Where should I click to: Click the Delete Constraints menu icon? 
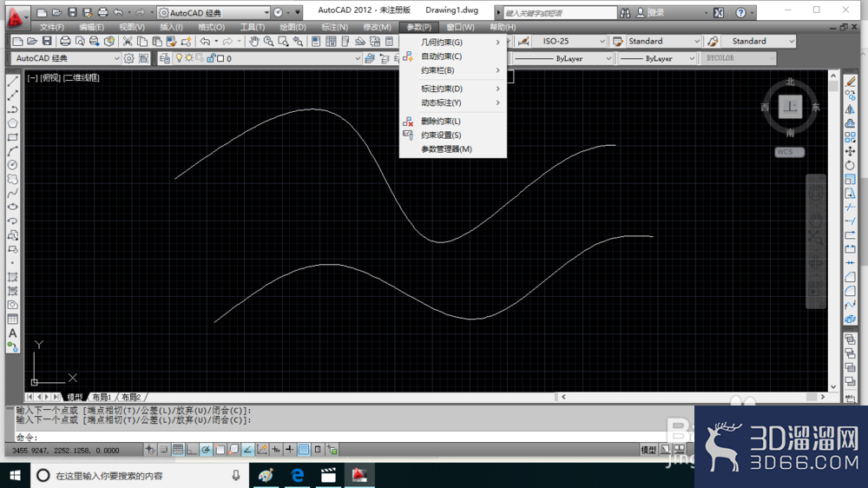pos(408,122)
